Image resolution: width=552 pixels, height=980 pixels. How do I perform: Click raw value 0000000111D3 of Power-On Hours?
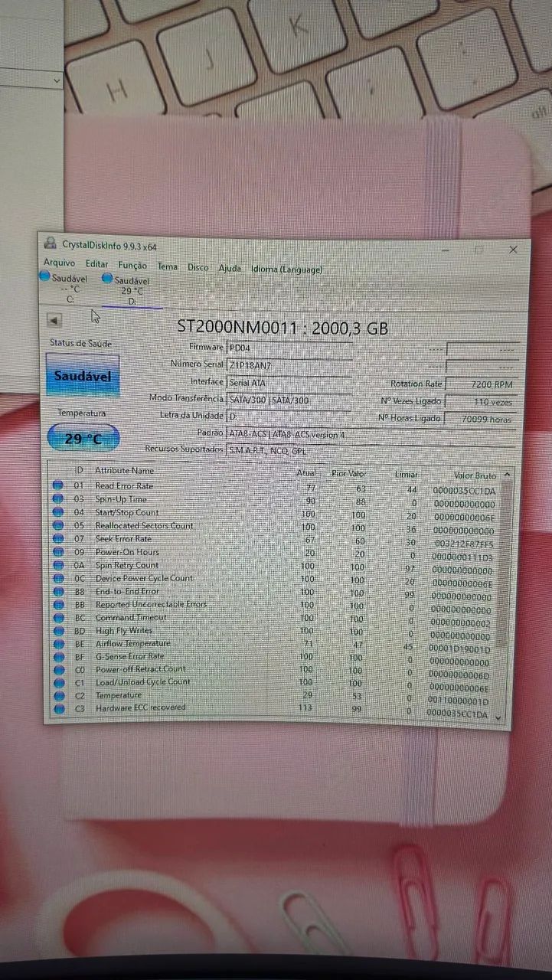pyautogui.click(x=463, y=557)
